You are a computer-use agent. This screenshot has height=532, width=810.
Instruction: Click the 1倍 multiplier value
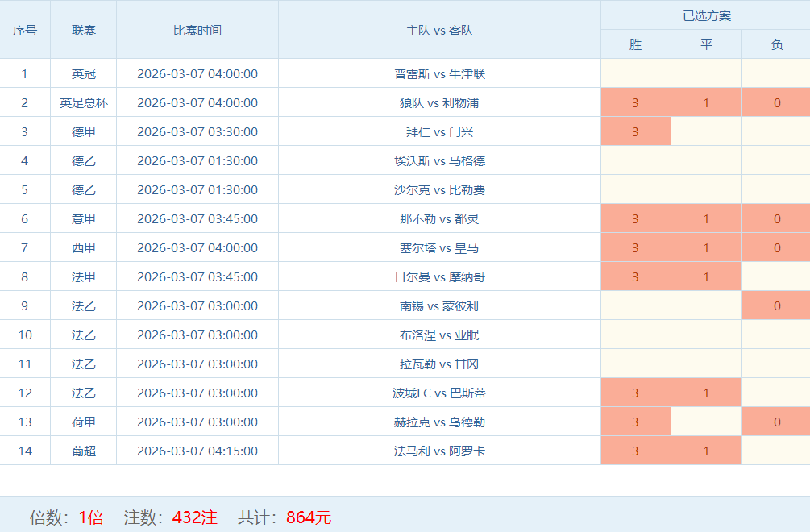click(x=91, y=517)
